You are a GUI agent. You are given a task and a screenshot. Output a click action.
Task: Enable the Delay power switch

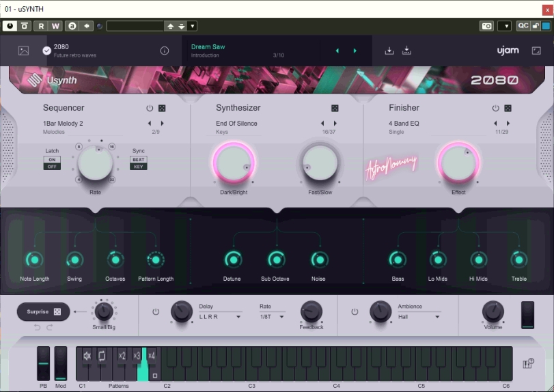click(156, 312)
